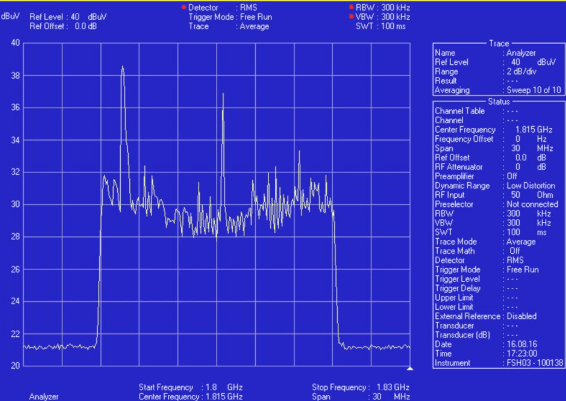566x401 pixels.
Task: Click the center spike peak near 36 dBuV
Action: point(223,95)
